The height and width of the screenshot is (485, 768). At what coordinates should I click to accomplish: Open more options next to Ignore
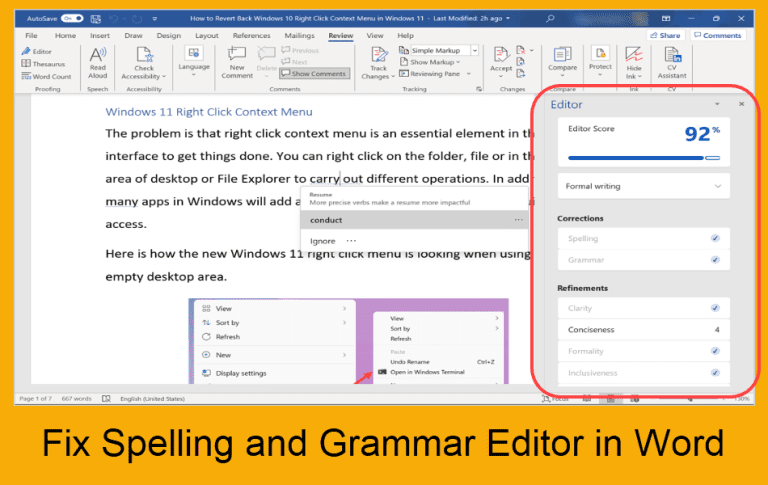point(351,241)
